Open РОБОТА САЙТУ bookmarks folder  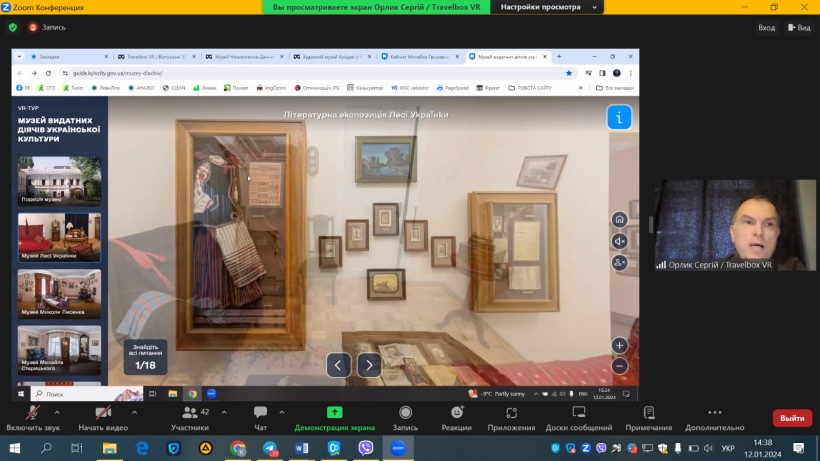530,88
